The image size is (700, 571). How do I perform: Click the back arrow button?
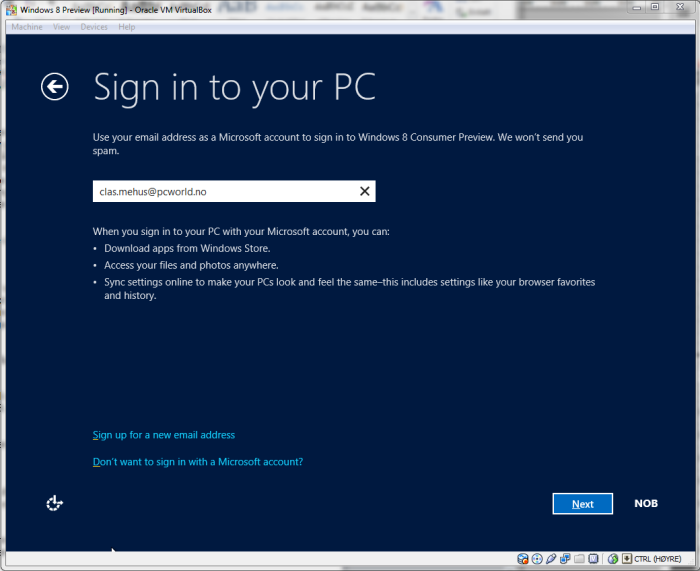tap(54, 87)
